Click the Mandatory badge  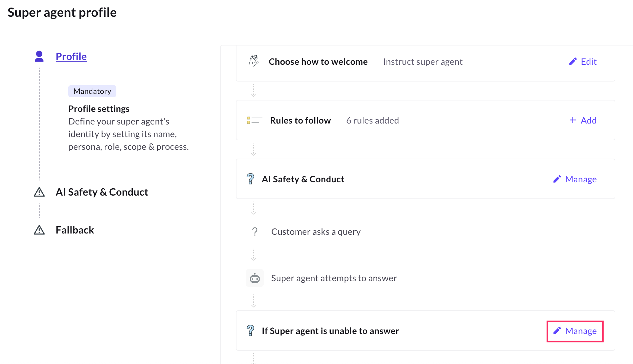pyautogui.click(x=92, y=91)
